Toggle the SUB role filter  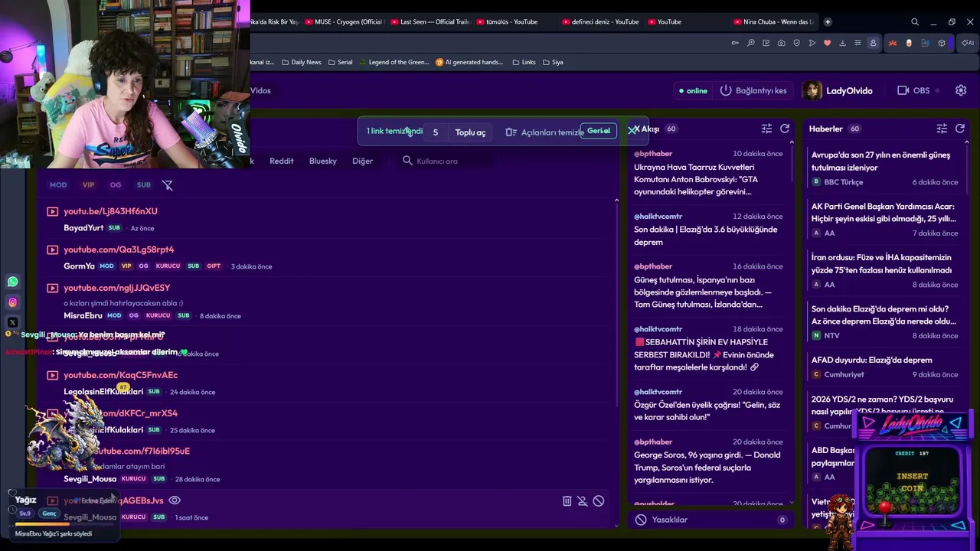143,184
